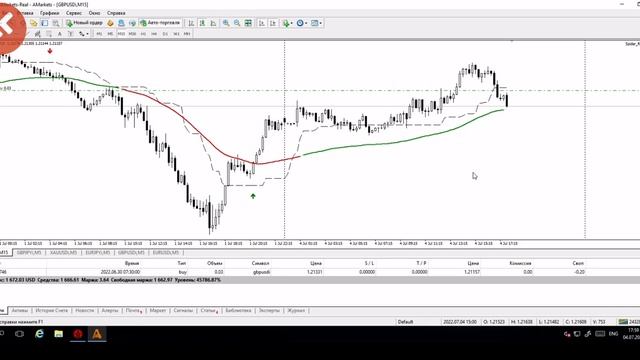
Task: Expand the Periods dropdown arrow
Action: point(306,23)
